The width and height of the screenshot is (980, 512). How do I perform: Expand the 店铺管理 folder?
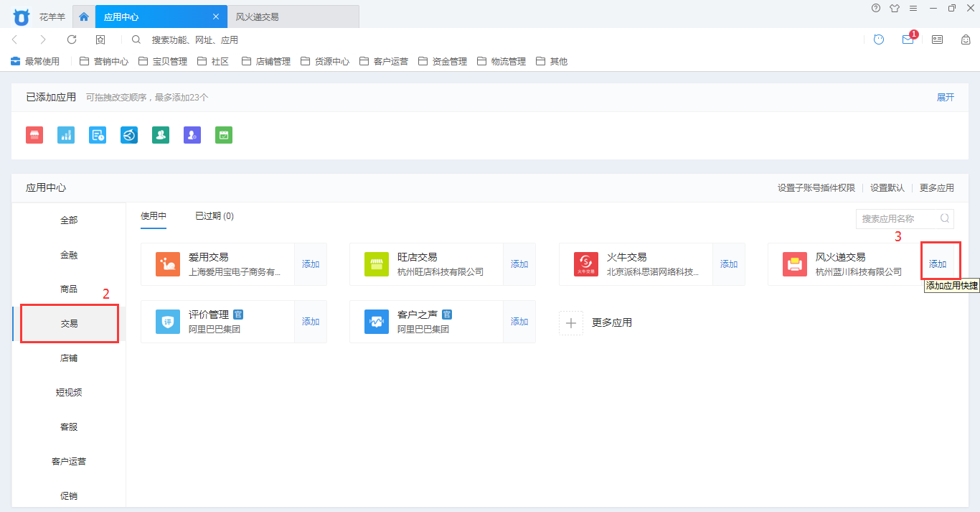click(266, 62)
